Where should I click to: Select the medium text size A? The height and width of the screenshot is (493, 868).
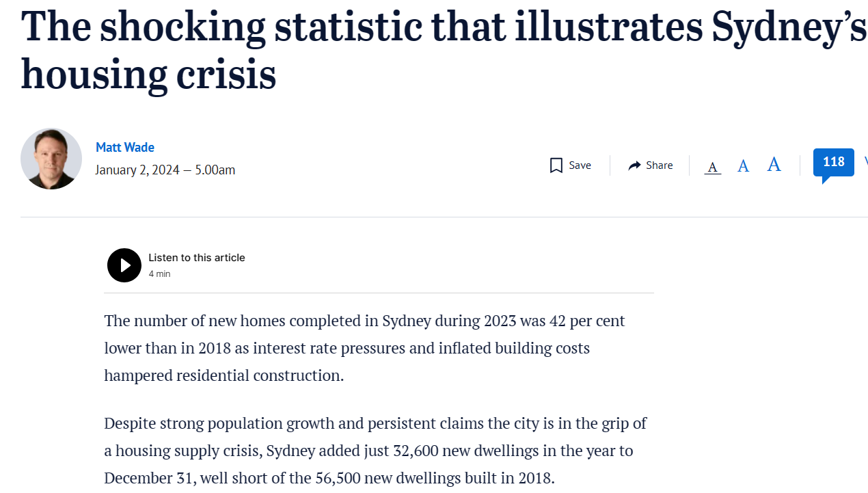point(743,165)
